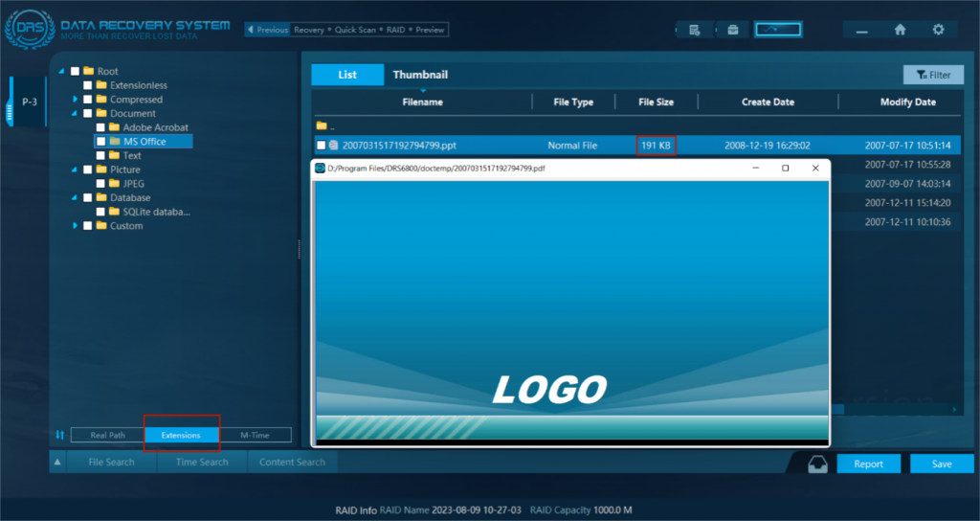
Task: Tick the checkbox for the .ppt file
Action: (322, 146)
